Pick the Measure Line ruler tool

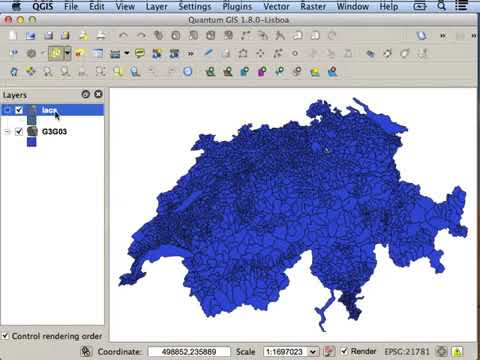(115, 54)
